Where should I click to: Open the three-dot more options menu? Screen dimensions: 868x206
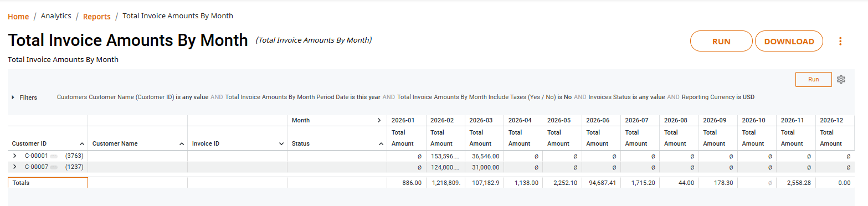[x=840, y=42]
